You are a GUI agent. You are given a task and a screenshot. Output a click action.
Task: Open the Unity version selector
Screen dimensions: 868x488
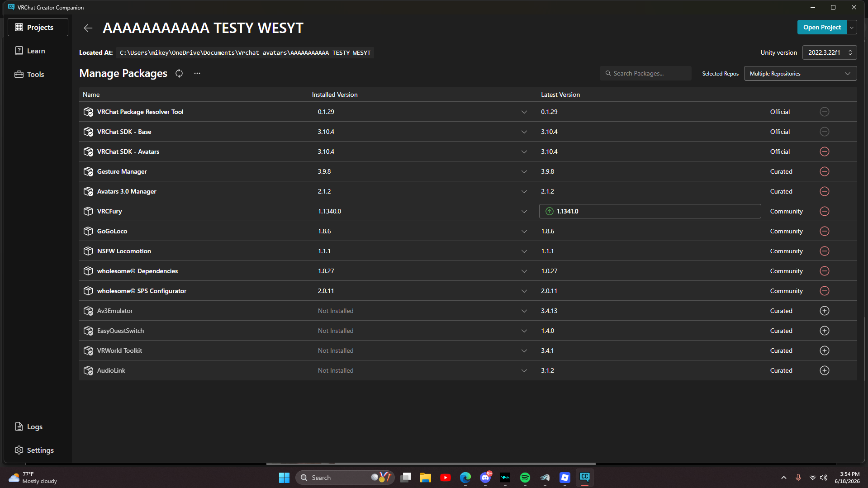point(830,52)
